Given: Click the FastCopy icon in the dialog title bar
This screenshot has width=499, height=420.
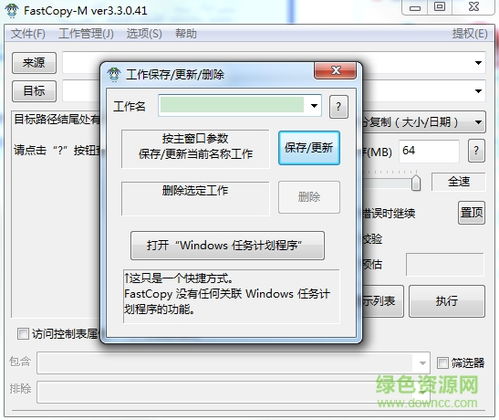Looking at the screenshot, I should (114, 74).
